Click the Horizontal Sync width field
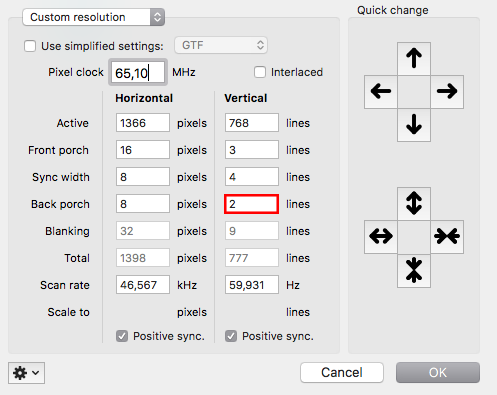497x395 pixels. 143,177
